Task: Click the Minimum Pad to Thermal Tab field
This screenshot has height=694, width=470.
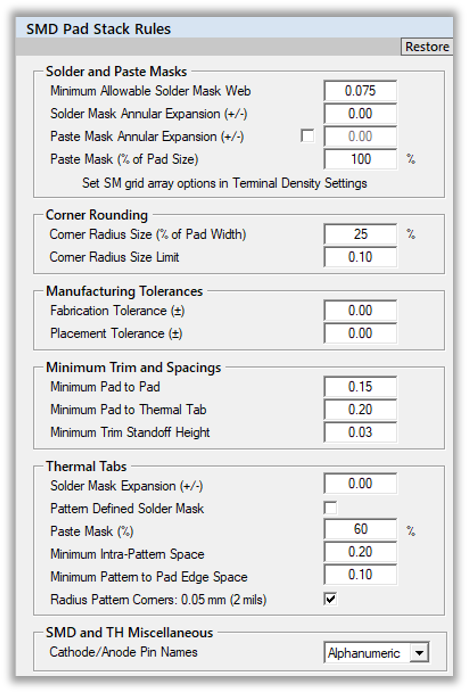Action: tap(360, 409)
